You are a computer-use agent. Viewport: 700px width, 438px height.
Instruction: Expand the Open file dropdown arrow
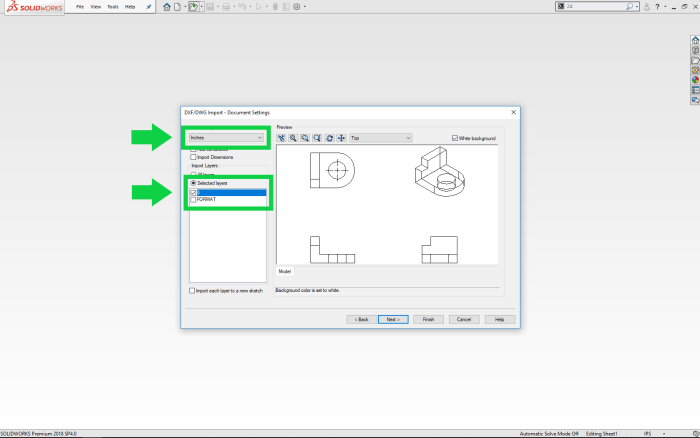click(201, 7)
